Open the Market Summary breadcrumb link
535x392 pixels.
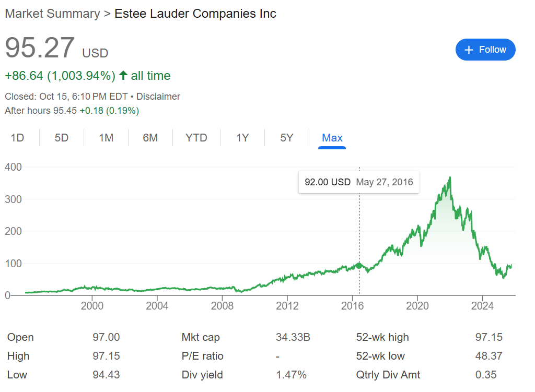coord(52,14)
